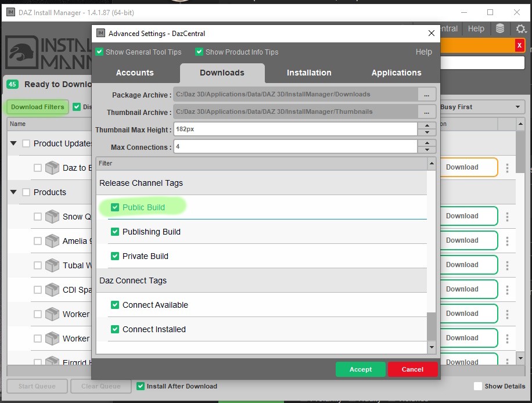This screenshot has width=532, height=403.
Task: Open settings gear in Install Manager header
Action: (521, 28)
